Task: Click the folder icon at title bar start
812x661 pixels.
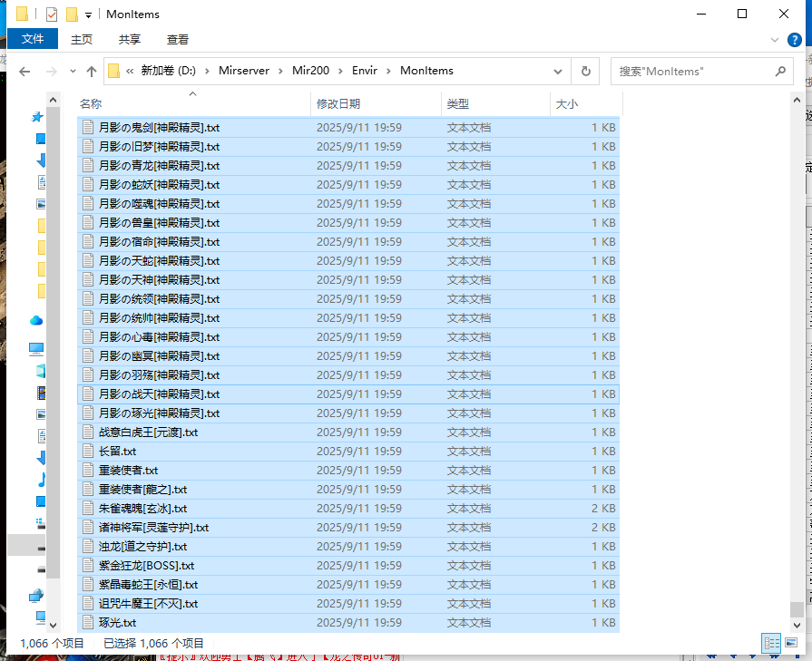Action: [23, 14]
